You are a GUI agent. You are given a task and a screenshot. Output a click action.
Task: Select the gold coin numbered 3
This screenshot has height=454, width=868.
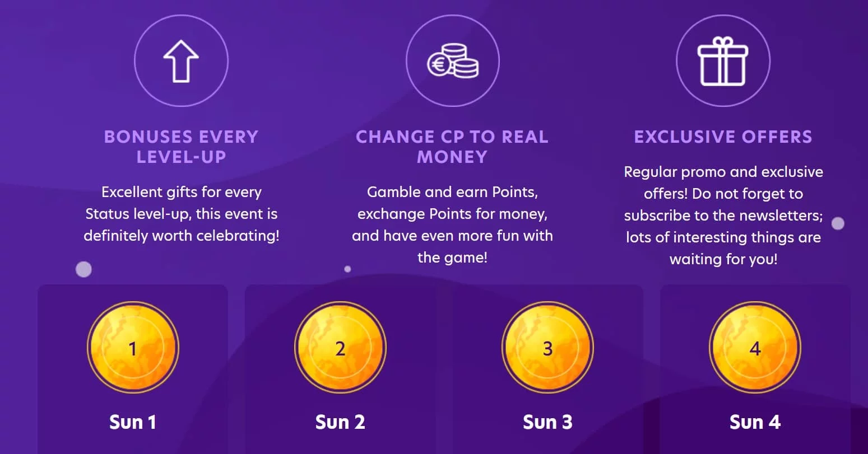(547, 348)
